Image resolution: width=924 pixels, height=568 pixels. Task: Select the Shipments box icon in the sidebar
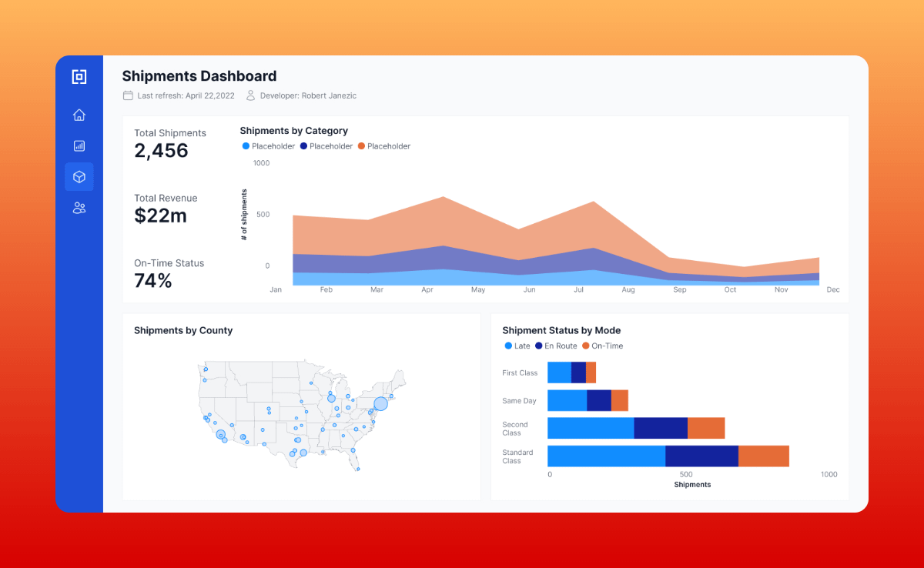pos(79,177)
